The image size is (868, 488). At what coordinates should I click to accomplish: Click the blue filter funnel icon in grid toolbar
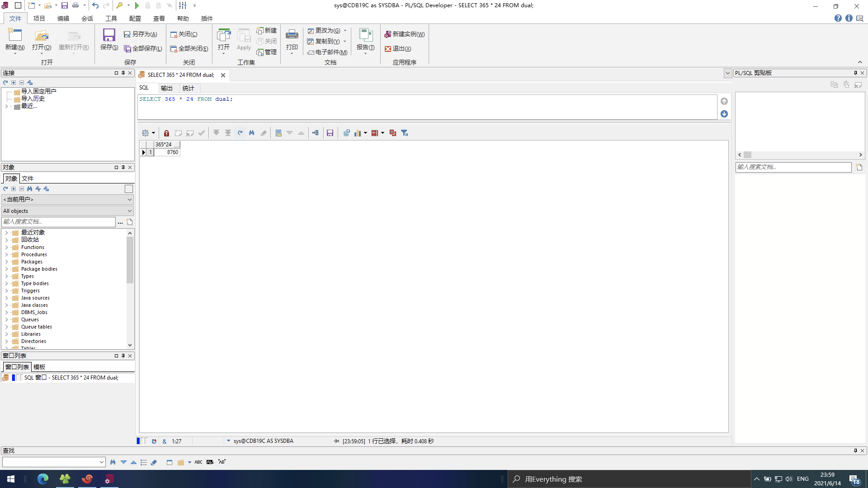click(405, 133)
